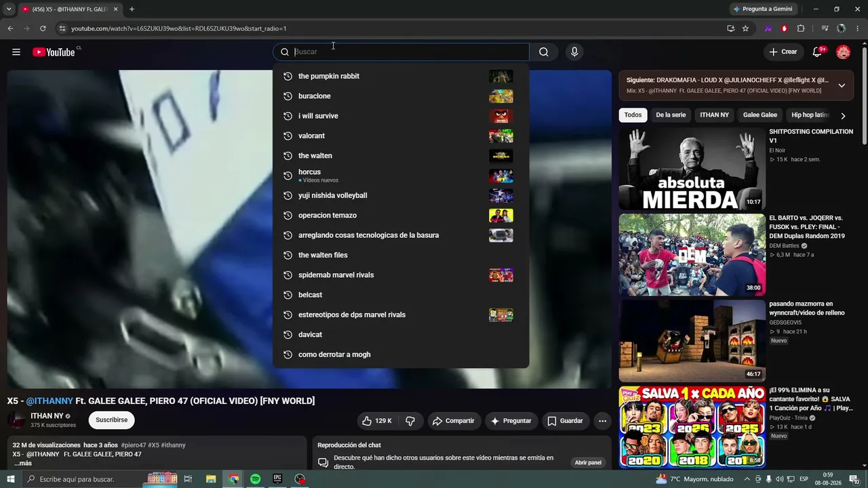Choose the 'the pumpkin rabbit' search suggestion

click(401, 76)
